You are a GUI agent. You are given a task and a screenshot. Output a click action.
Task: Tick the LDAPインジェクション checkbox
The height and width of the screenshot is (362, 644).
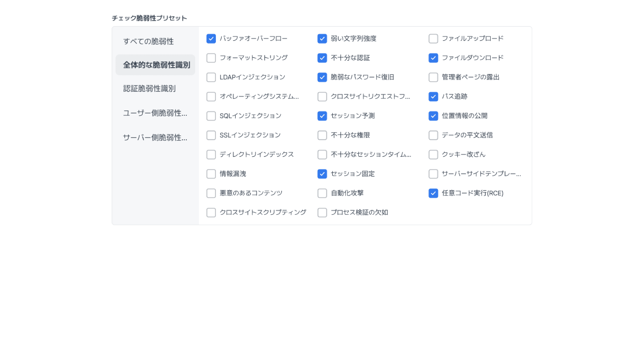coord(211,77)
